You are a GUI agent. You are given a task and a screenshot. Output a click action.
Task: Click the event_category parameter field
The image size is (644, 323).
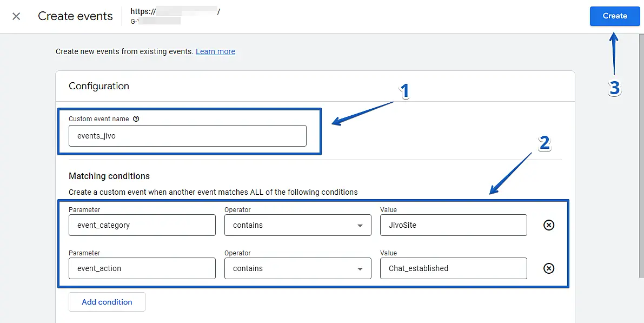click(x=142, y=225)
